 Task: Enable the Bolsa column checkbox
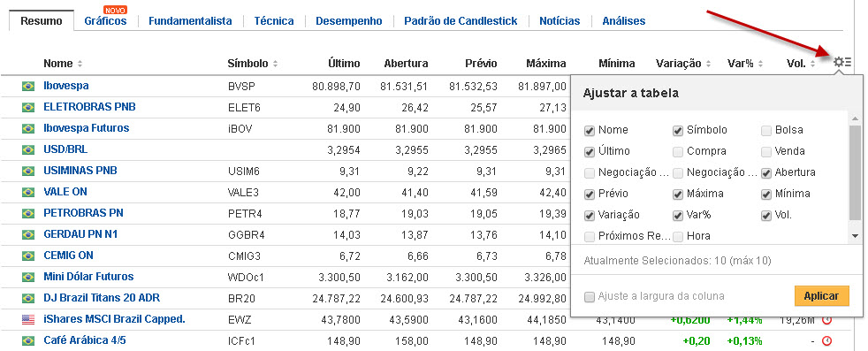(766, 131)
